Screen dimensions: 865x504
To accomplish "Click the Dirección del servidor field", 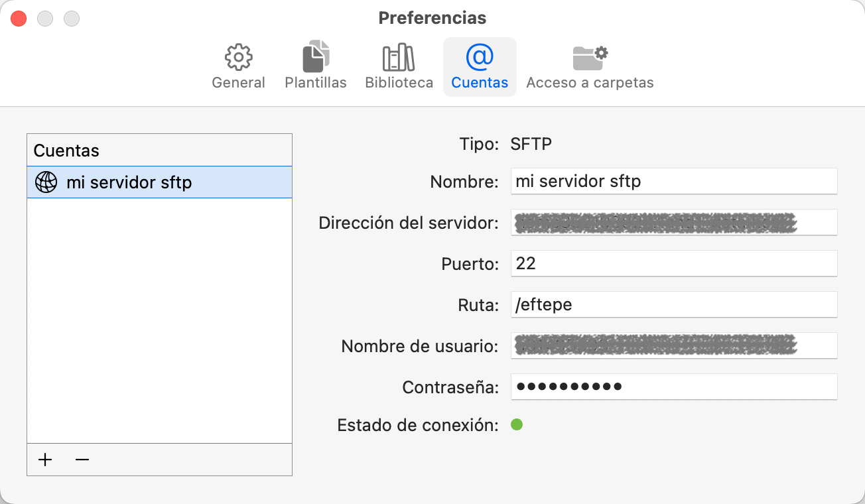I will [x=674, y=222].
